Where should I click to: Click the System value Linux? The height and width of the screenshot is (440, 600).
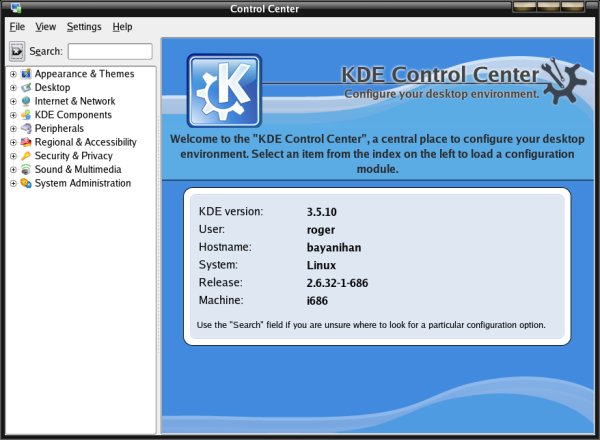(321, 265)
